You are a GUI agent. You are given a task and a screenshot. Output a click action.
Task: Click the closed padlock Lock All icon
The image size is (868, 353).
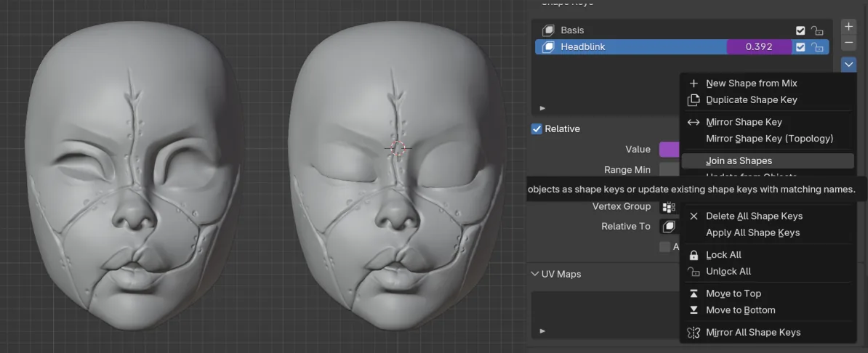coord(694,254)
